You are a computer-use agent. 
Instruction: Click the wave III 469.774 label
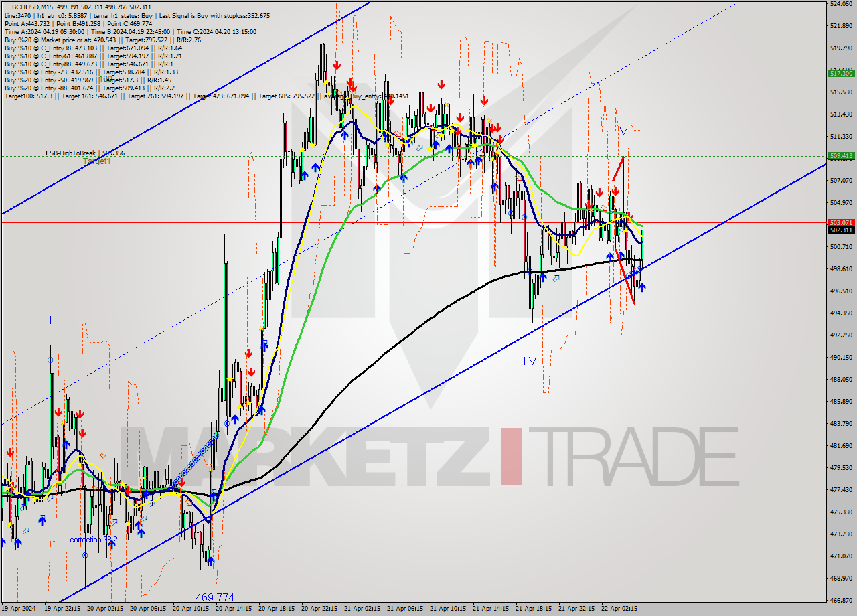coord(206,597)
